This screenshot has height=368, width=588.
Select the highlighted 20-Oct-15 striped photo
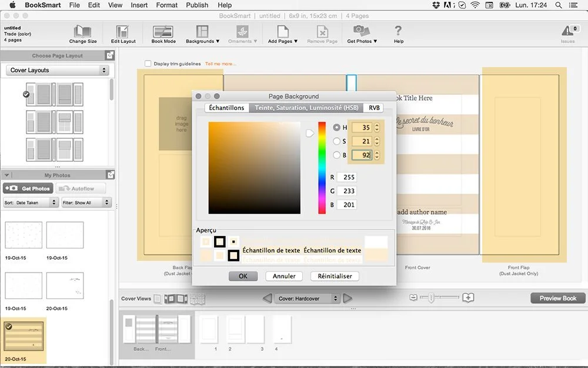[24, 336]
